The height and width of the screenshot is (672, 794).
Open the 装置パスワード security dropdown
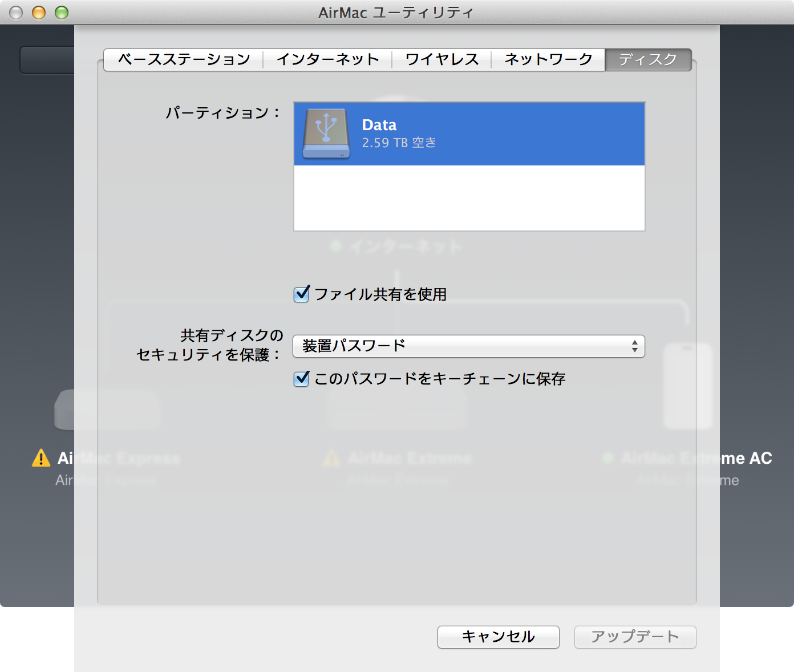click(x=469, y=346)
